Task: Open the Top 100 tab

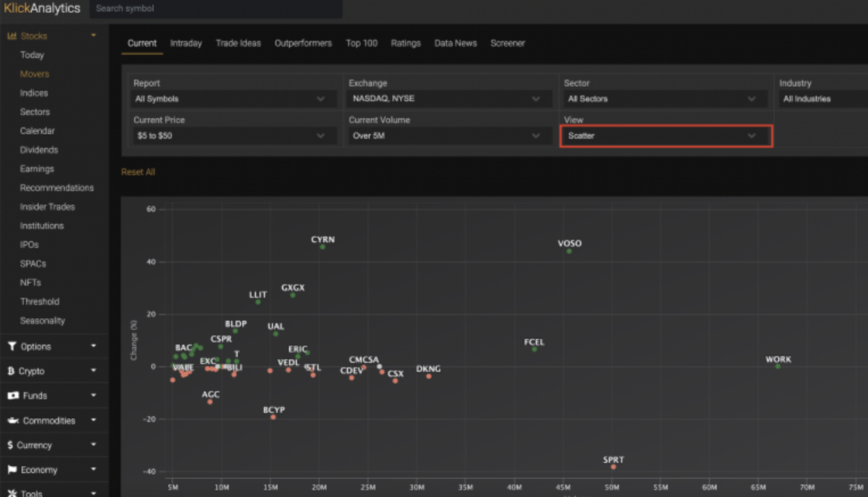Action: point(361,43)
